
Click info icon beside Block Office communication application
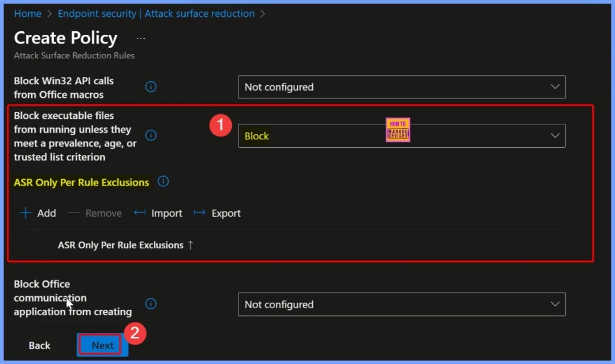(151, 304)
